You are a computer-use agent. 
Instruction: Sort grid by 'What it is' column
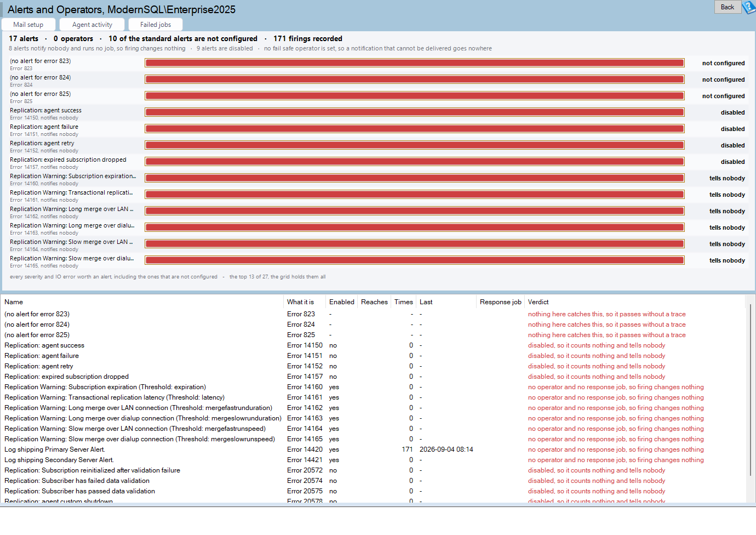click(305, 302)
